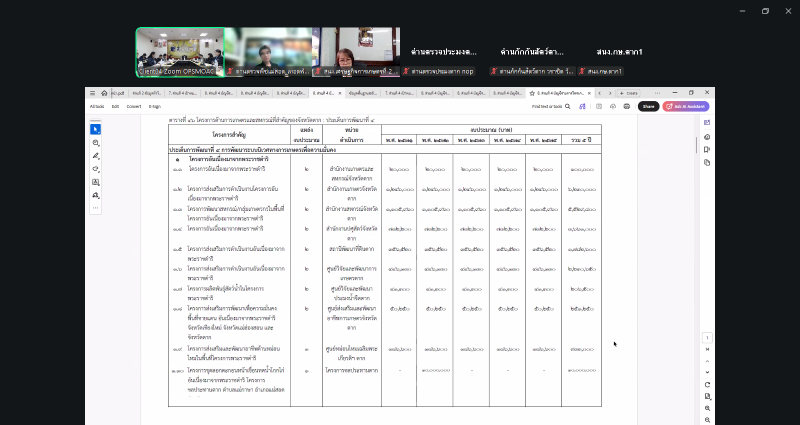
Task: Select the woman in red video thumbnail
Action: tap(356, 52)
